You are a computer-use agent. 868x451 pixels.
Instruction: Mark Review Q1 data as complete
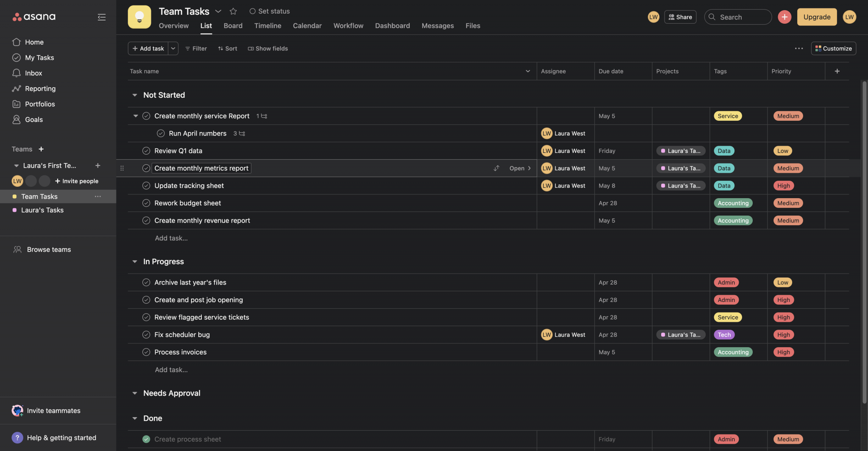(146, 150)
